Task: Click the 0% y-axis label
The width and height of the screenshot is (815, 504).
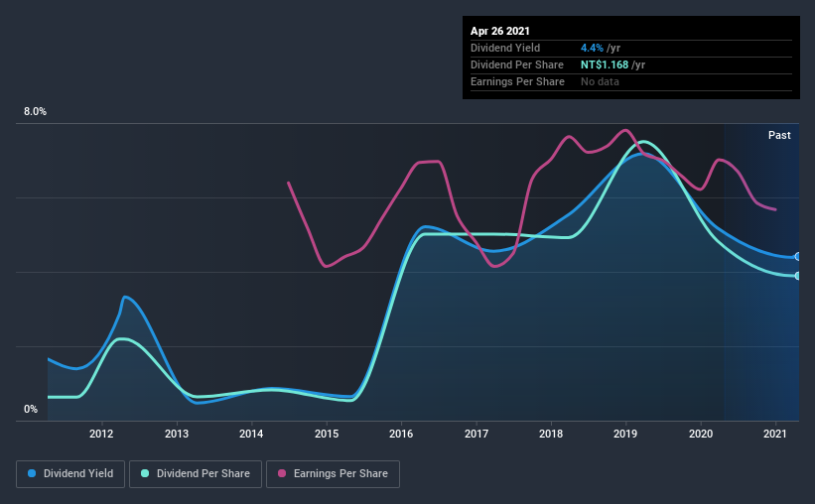Action: coord(31,410)
